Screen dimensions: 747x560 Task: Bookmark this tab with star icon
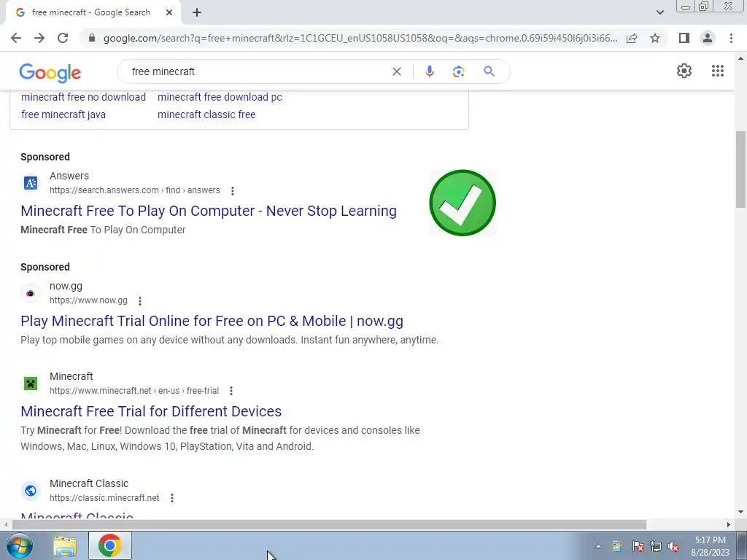coord(655,38)
